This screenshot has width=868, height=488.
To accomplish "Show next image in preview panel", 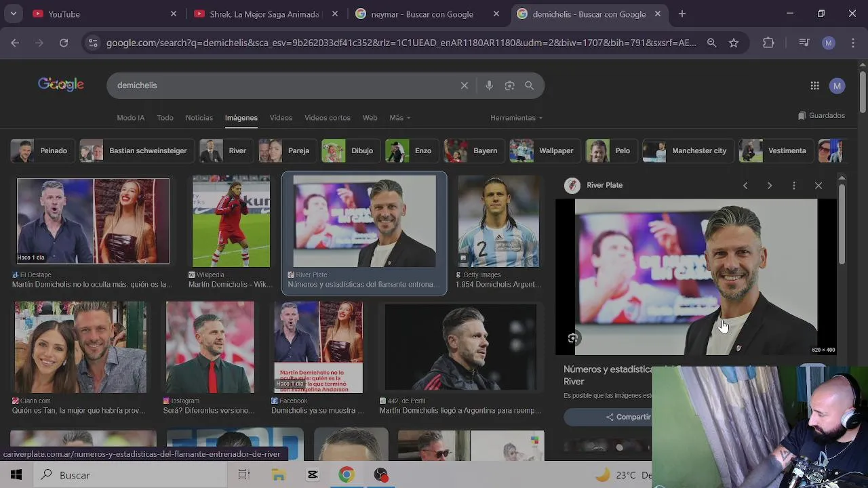I will [x=770, y=185].
